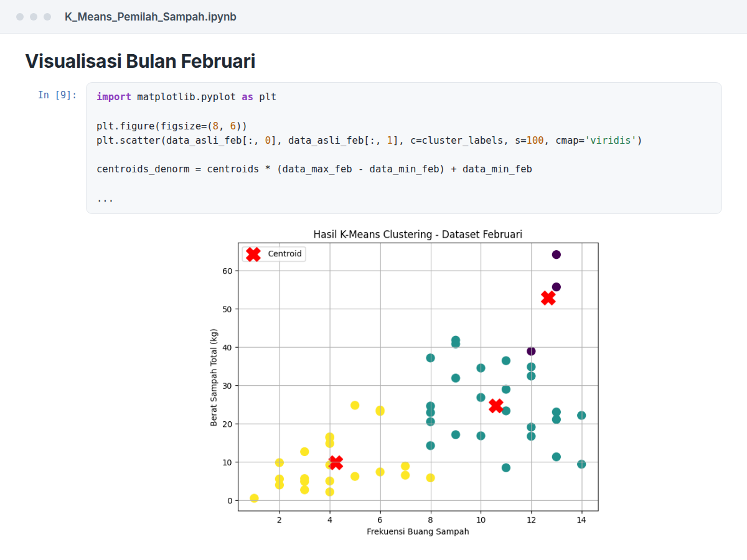The height and width of the screenshot is (560, 747).
Task: Click the import matplotlib.pyplot code line
Action: (186, 97)
